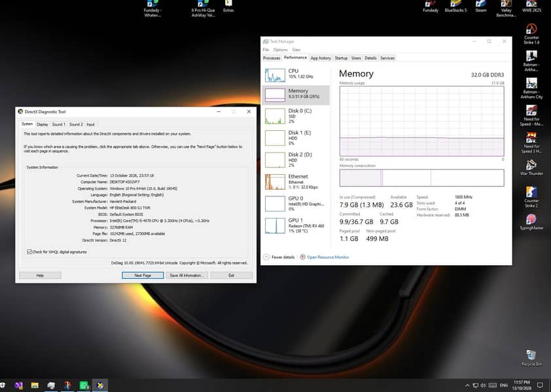Open WhatsApp from the taskbar

84,385
